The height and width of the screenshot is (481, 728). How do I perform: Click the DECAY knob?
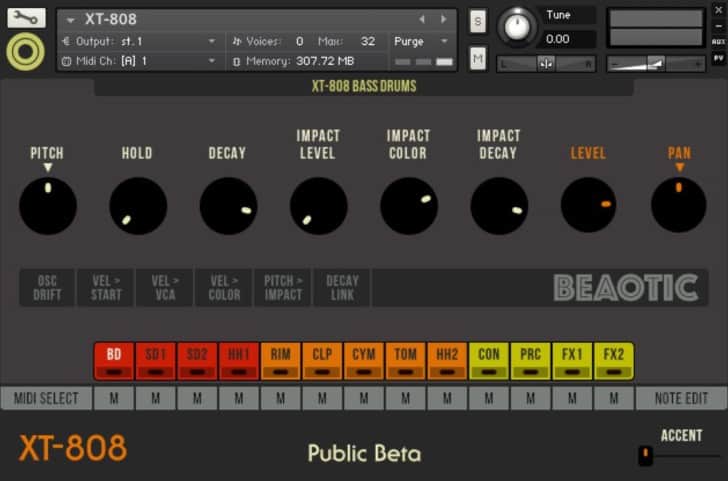point(228,206)
